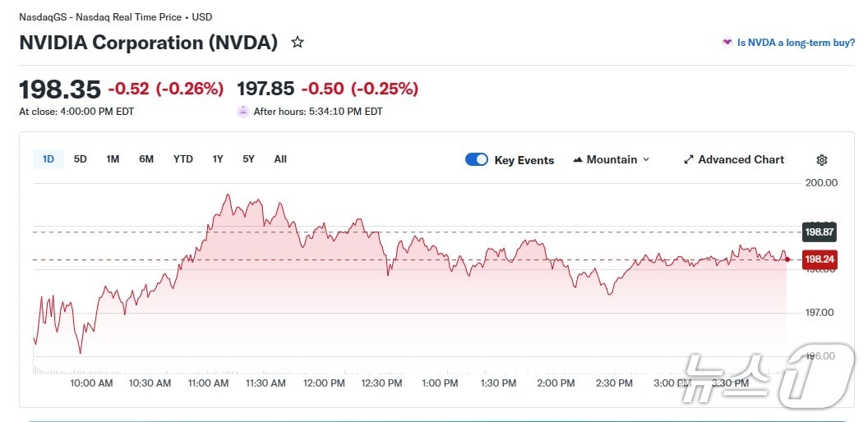Select the 1M range tab
This screenshot has width=868, height=422.
(x=113, y=159)
